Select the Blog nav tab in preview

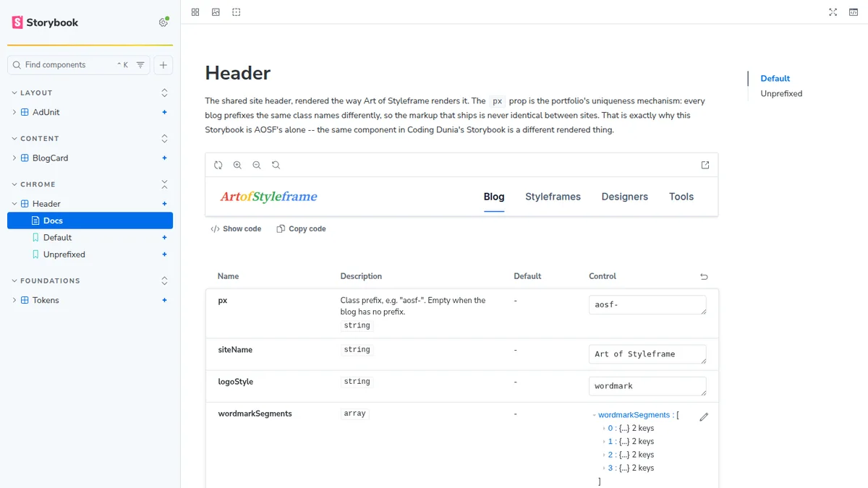coord(494,197)
